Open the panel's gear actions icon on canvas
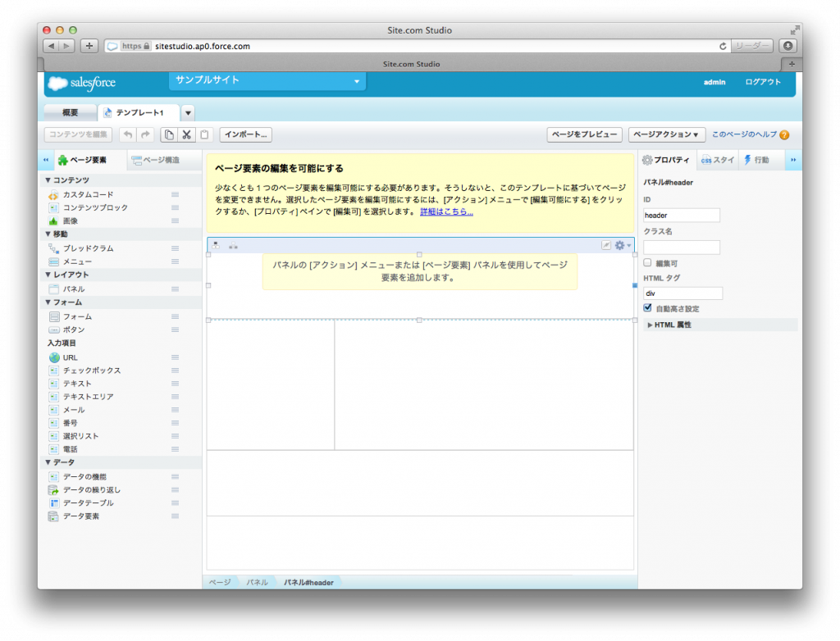840x641 pixels. point(620,244)
